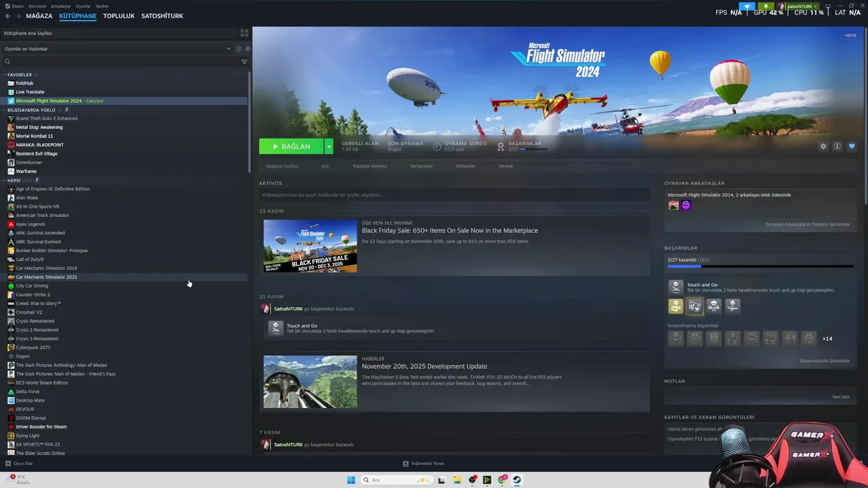Open Rehberler link
The height and width of the screenshot is (488, 868).
tap(465, 166)
